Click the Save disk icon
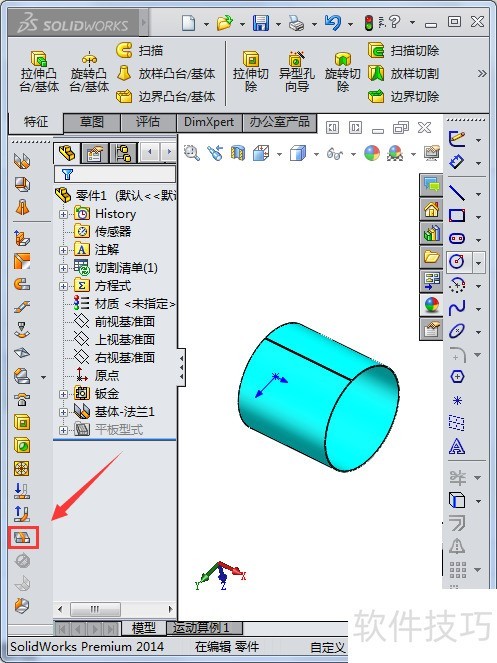497x663 pixels. 261,22
